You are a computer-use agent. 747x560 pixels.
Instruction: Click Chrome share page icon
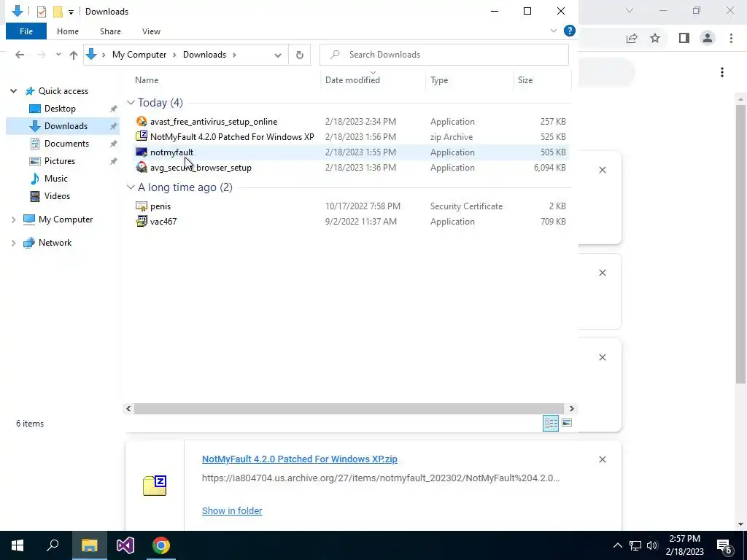point(632,38)
